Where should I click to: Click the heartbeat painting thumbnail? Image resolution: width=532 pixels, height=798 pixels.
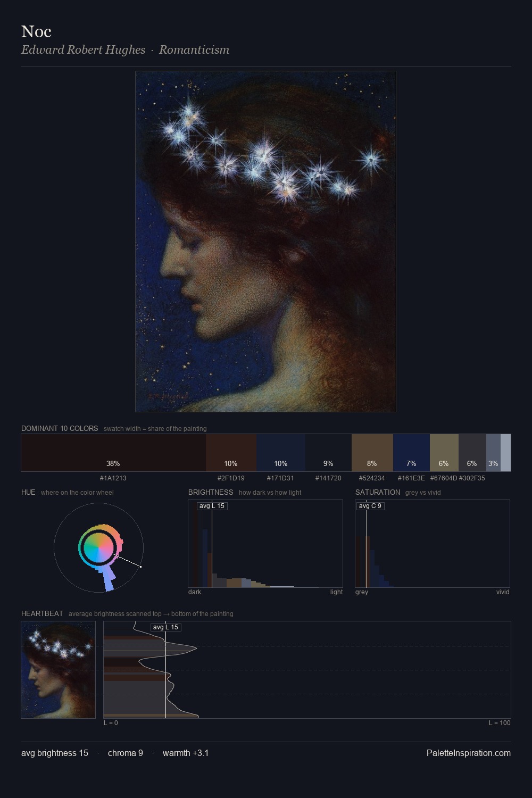pos(59,670)
